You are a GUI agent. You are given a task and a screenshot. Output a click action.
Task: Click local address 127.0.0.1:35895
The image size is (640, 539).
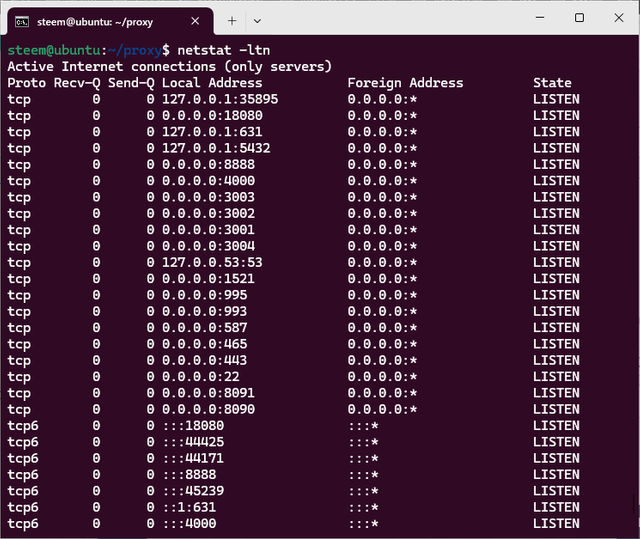click(x=220, y=99)
